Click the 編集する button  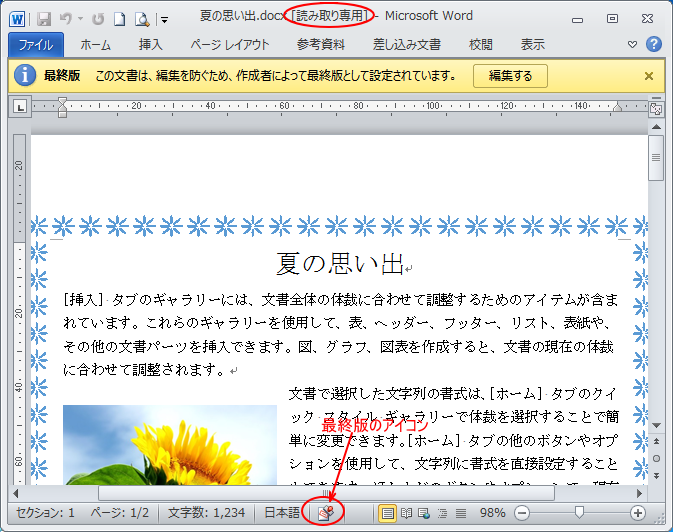click(x=509, y=76)
